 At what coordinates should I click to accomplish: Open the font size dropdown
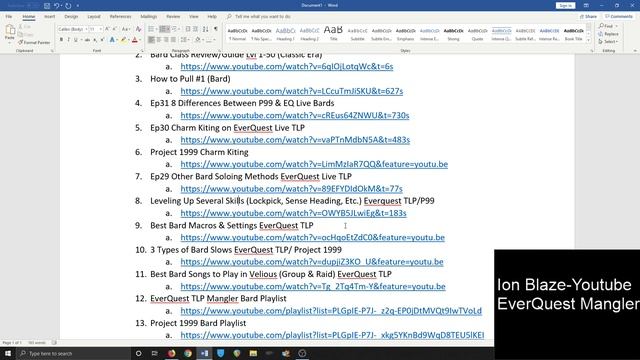(100, 29)
